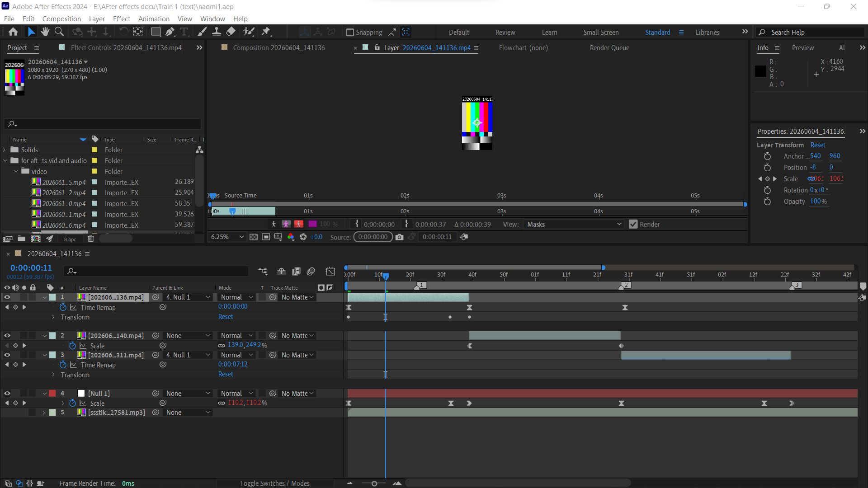Switch to Effect Controls tab
This screenshot has width=868, height=488.
coord(126,47)
